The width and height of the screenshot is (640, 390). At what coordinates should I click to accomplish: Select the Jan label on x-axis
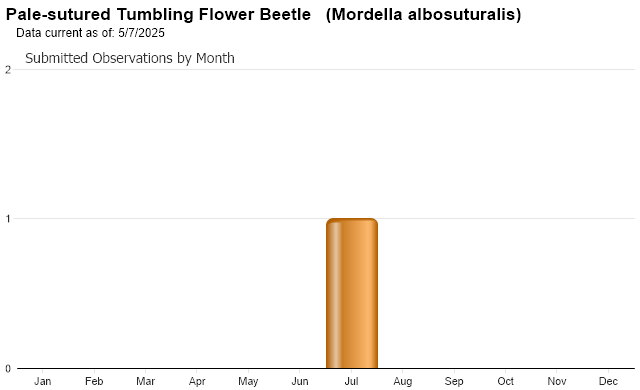[x=42, y=381]
